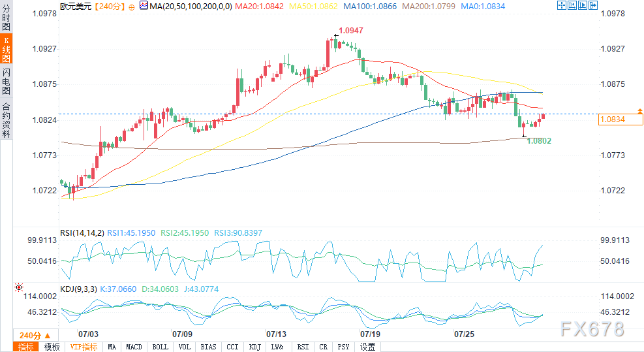Expand the 240分 period selector
The width and height of the screenshot is (644, 352).
click(35, 335)
